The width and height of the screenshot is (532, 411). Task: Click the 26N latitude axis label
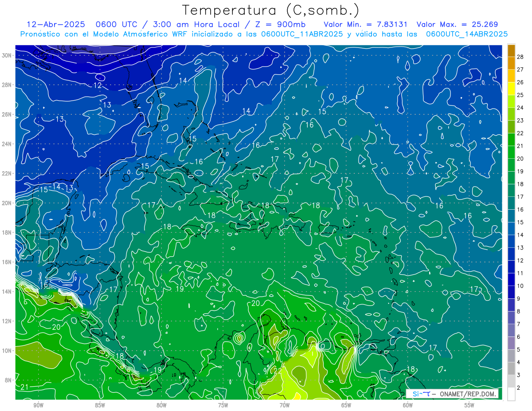click(7, 114)
